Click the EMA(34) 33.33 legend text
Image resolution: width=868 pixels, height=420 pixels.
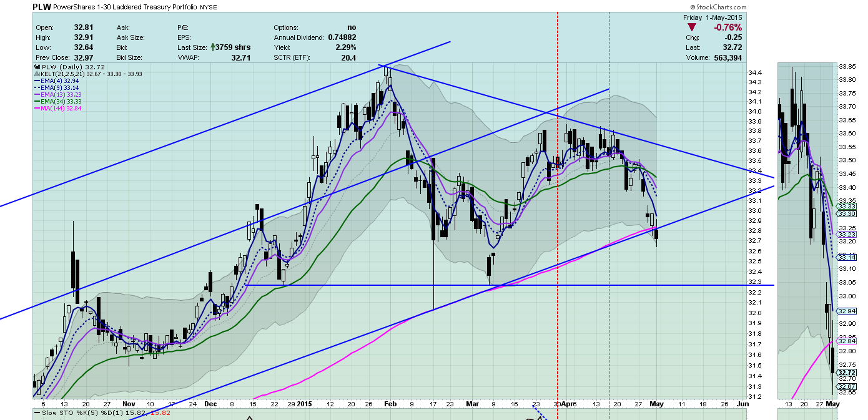point(61,102)
